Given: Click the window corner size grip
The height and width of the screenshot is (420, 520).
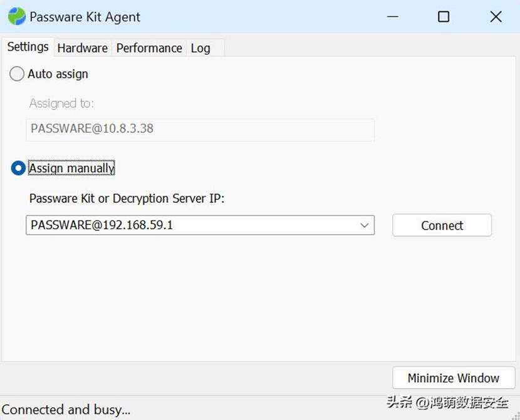Looking at the screenshot, I should (x=516, y=416).
